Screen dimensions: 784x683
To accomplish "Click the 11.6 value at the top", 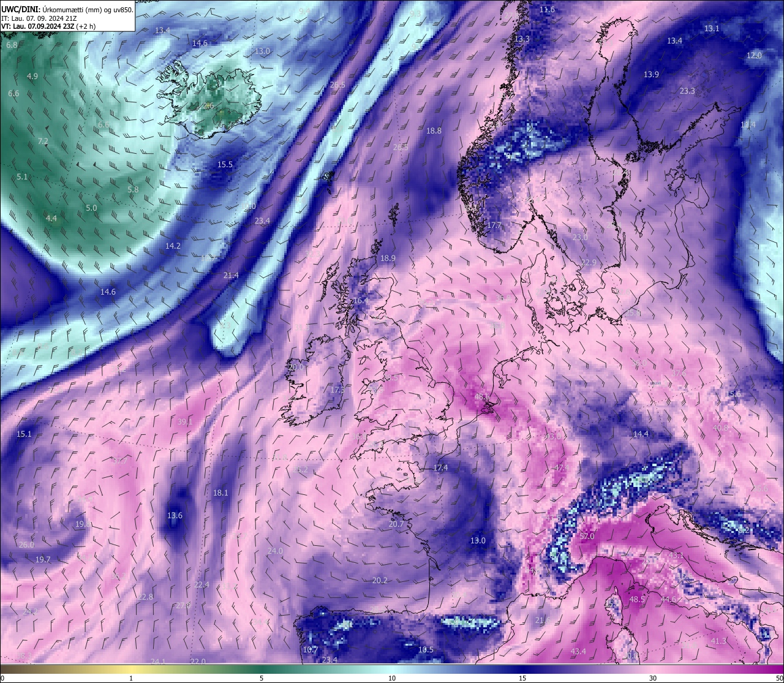I will tap(547, 9).
